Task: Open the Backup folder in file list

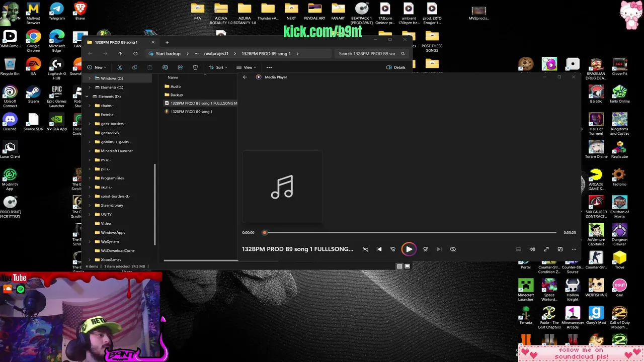Action: 177,95
